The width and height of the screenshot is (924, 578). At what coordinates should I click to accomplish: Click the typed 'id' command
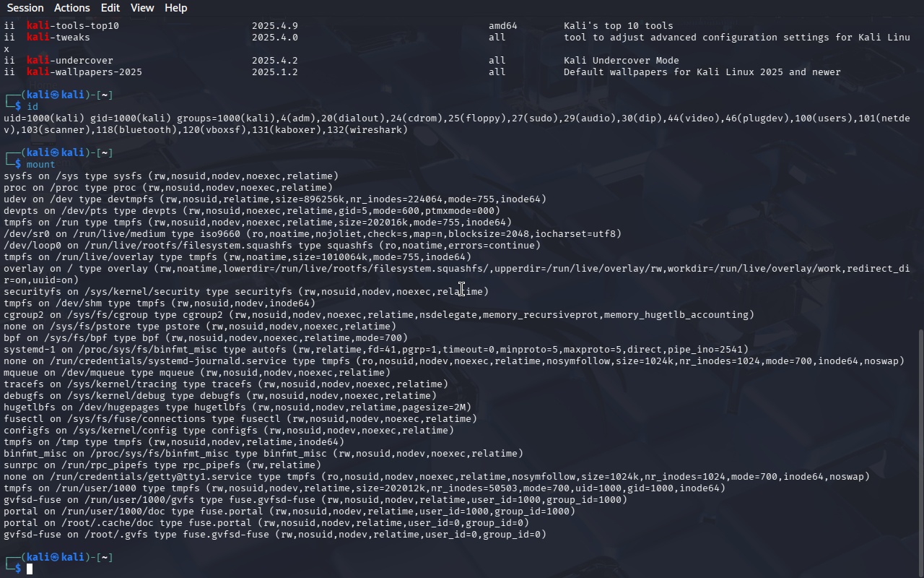tap(32, 107)
